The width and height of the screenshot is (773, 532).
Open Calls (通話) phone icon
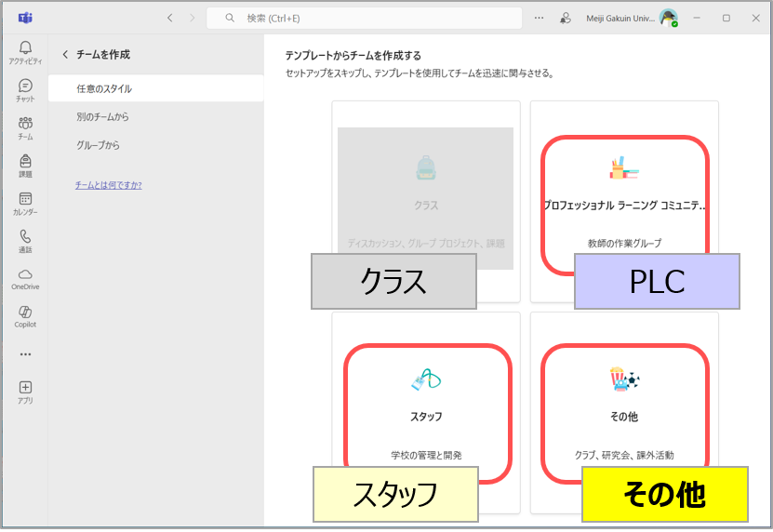pos(25,238)
